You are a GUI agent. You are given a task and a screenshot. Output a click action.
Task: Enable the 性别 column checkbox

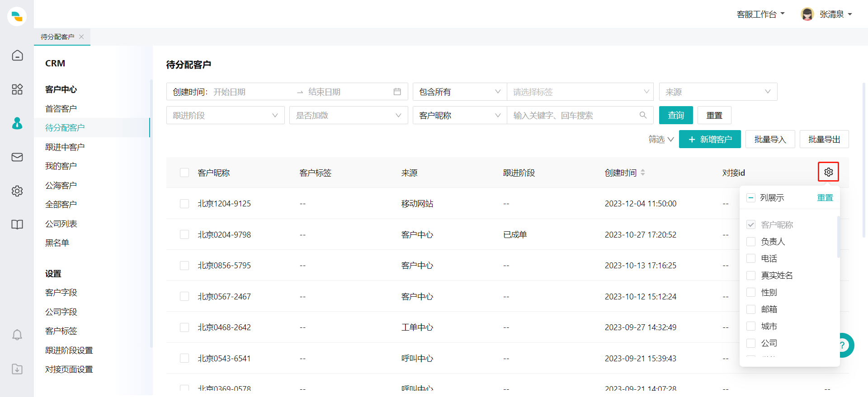coord(751,292)
